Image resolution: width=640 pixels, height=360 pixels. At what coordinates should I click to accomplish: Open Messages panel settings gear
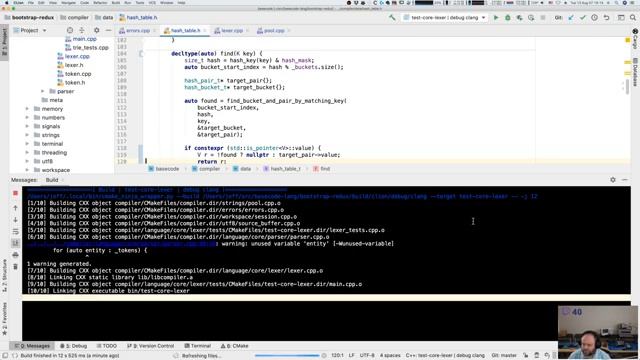point(613,180)
